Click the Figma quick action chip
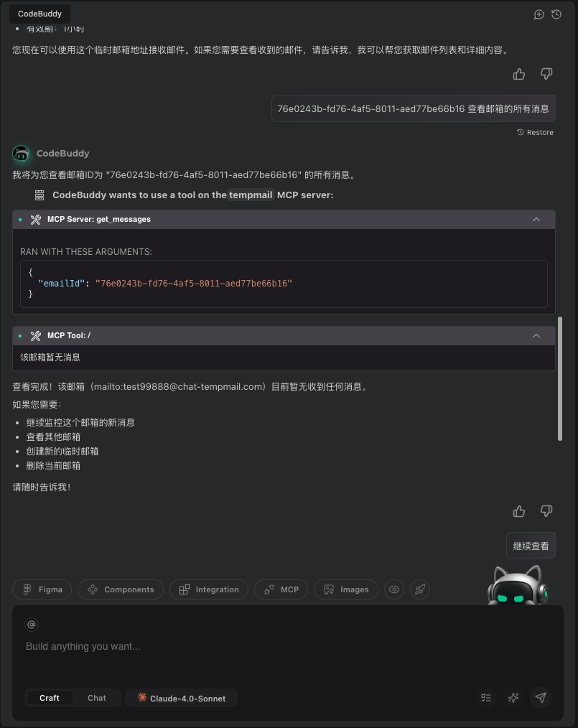Screen dimensions: 578x728 click(42, 589)
